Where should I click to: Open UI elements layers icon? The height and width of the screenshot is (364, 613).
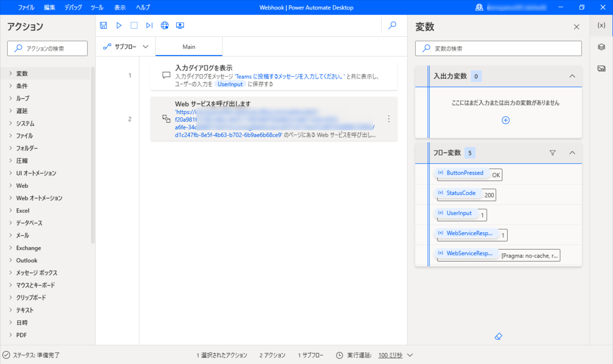pos(602,47)
